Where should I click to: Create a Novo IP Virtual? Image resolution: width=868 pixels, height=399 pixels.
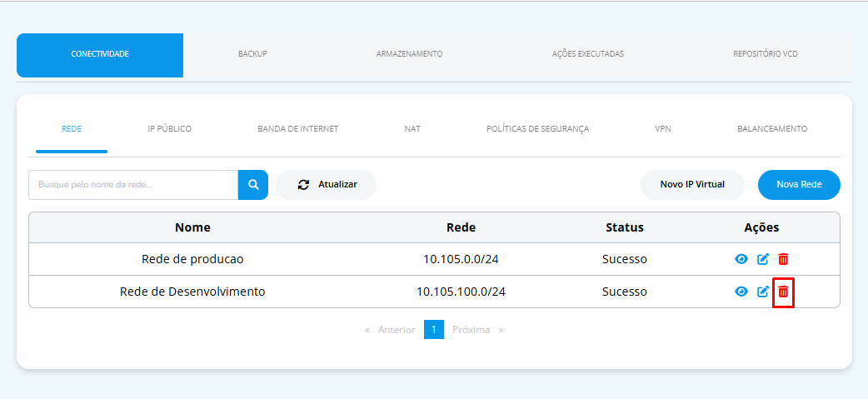(692, 185)
